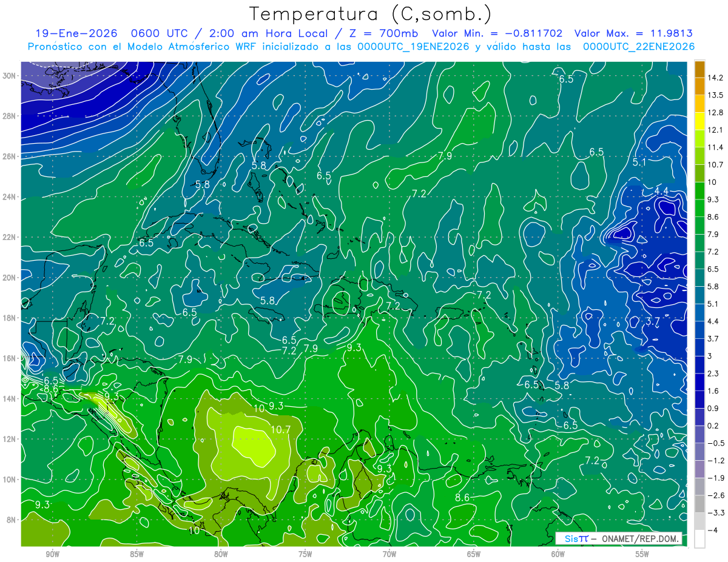This screenshot has width=728, height=562.
Task: Pick the bright yellow colorbar segment
Action: [x=699, y=121]
